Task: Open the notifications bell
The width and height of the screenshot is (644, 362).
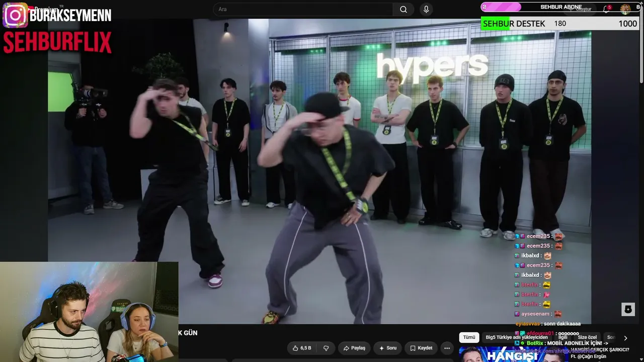Action: click(x=607, y=9)
